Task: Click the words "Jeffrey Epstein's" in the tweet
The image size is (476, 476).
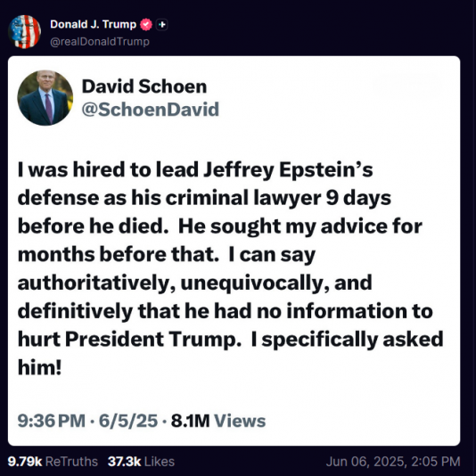Action: [288, 169]
